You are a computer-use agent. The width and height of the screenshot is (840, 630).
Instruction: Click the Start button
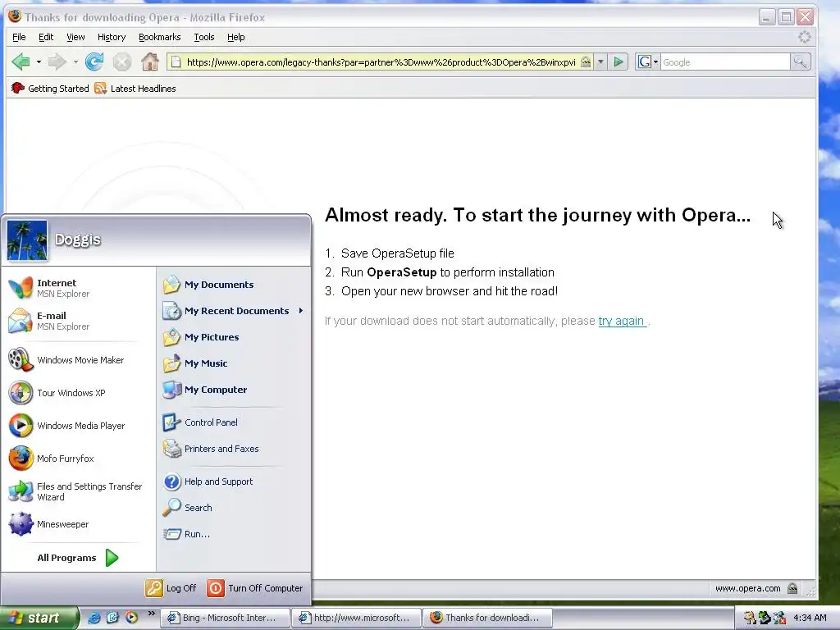pyautogui.click(x=39, y=618)
